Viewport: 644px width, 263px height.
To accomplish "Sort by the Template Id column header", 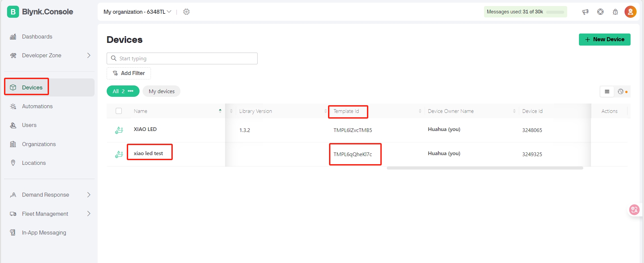I will pos(346,111).
